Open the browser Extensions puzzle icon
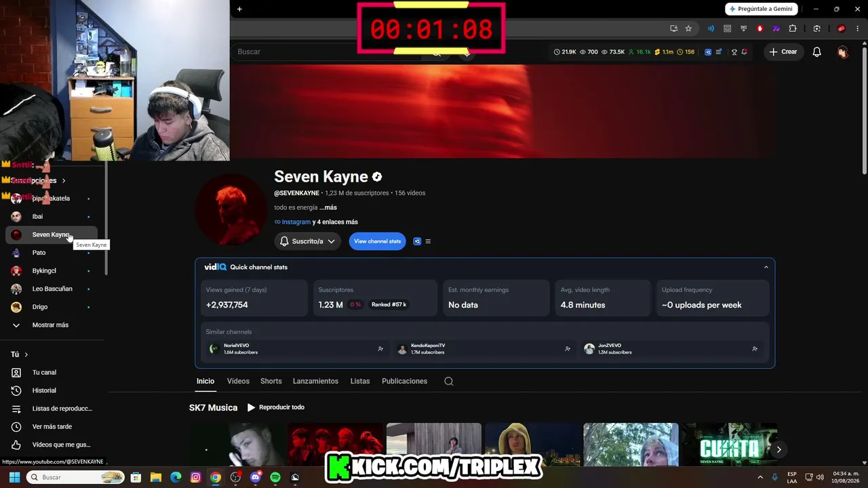This screenshot has width=868, height=488. 792,28
